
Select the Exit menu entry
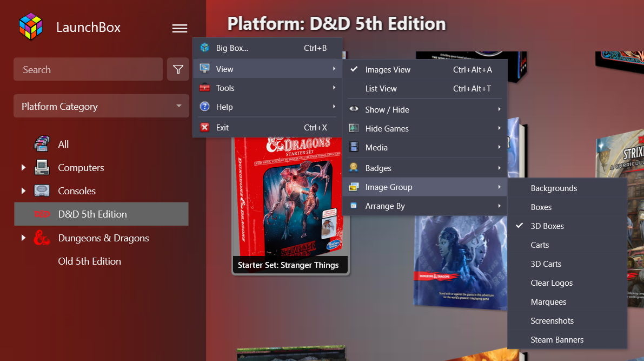[x=267, y=128]
